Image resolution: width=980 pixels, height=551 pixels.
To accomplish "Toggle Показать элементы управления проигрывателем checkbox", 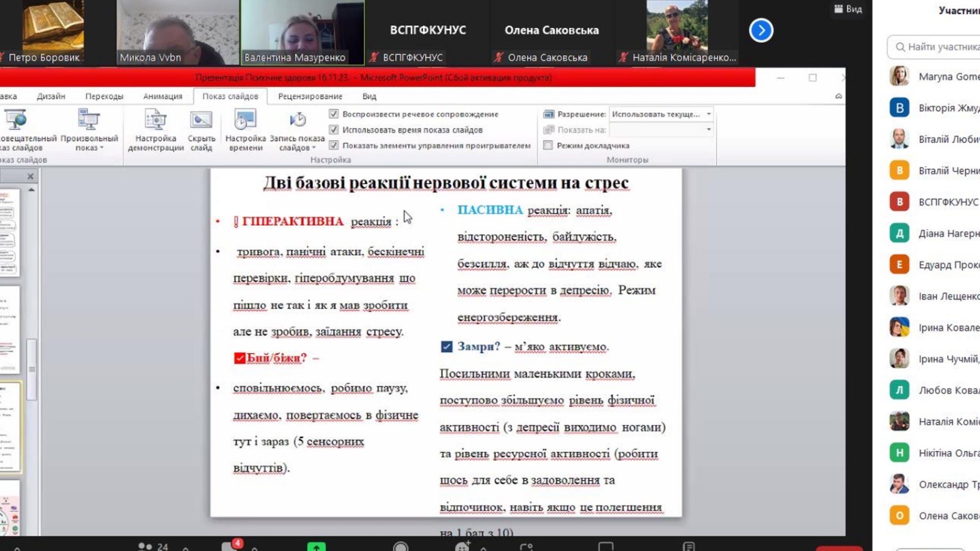I will 334,145.
